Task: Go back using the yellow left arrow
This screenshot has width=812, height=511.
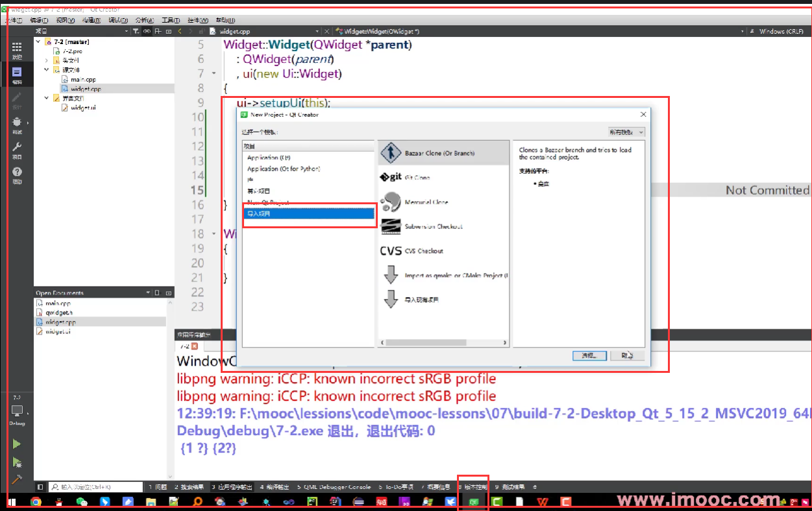Action: tap(181, 31)
